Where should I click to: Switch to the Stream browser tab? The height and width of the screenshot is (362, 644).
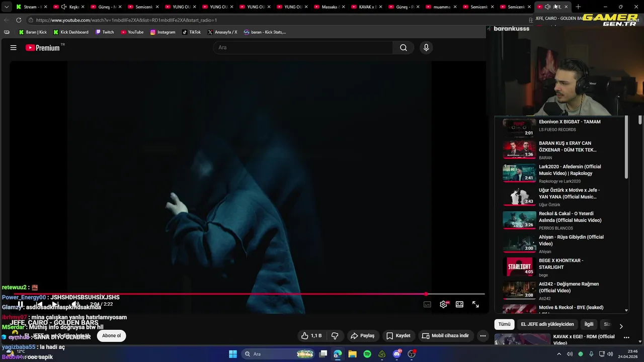coord(31,7)
